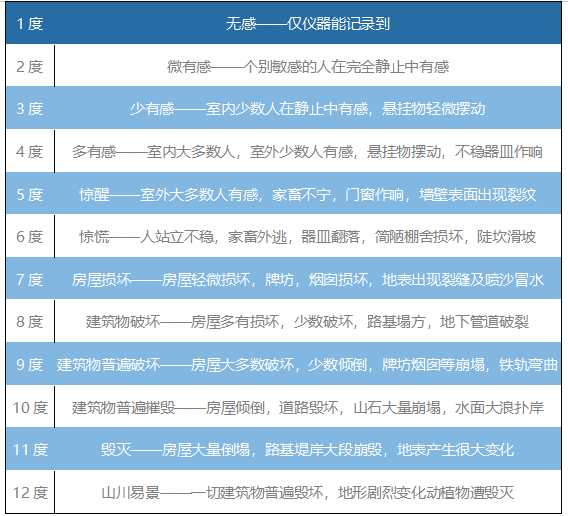
Task: Select the 房屋损坏 row description
Action: point(308,279)
